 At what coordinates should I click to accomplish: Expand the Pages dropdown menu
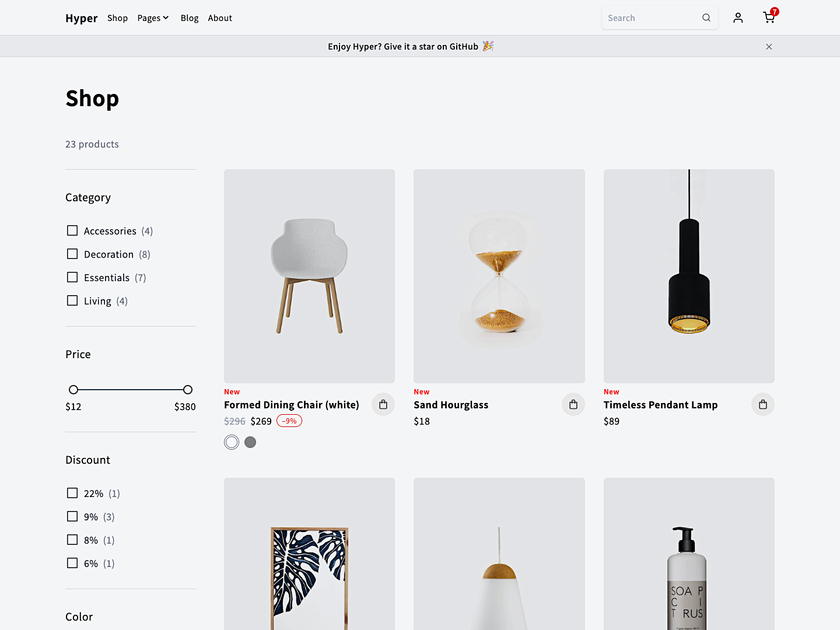click(153, 18)
